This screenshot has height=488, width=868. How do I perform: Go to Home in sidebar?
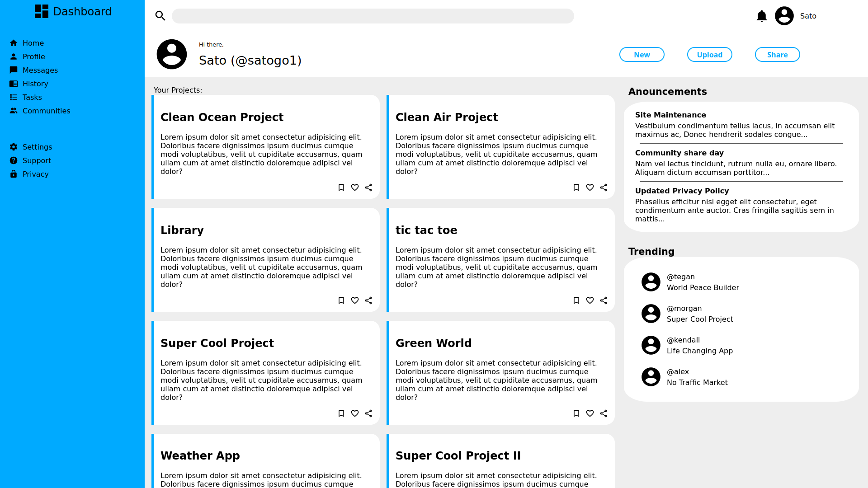click(x=27, y=43)
